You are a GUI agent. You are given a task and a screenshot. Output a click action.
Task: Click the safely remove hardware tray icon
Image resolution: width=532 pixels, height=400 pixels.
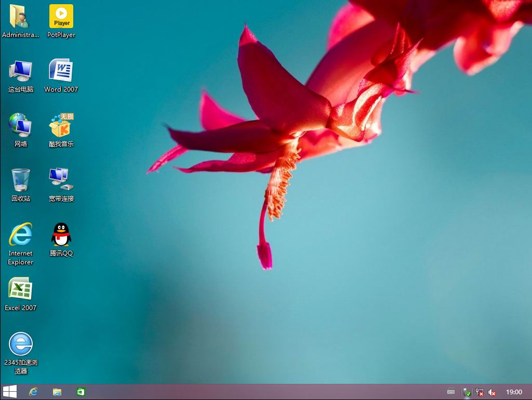click(x=467, y=393)
